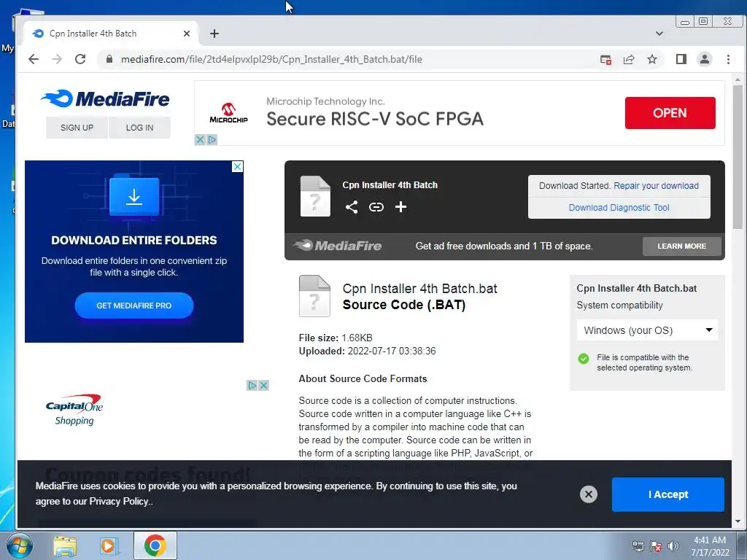Click the file icon beside Cpn Installer 4th Batch.bat
The height and width of the screenshot is (560, 747).
[x=314, y=296]
